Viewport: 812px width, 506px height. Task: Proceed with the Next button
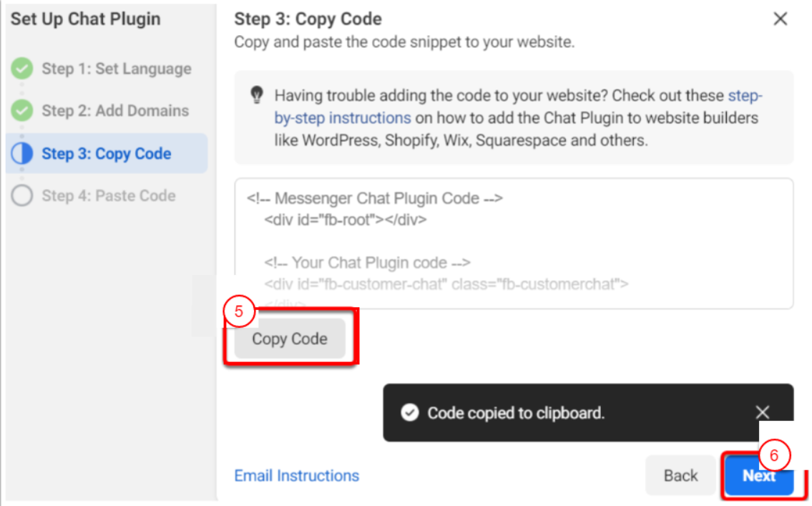click(x=757, y=477)
